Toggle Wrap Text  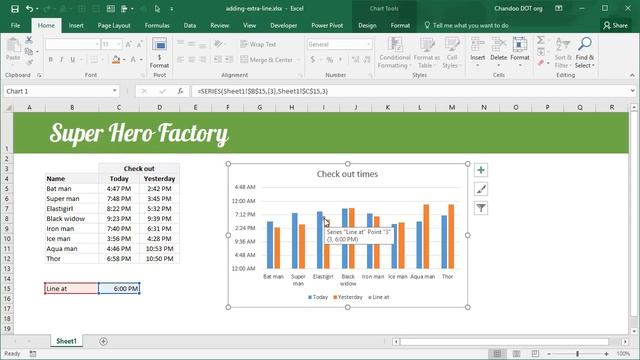(x=258, y=44)
